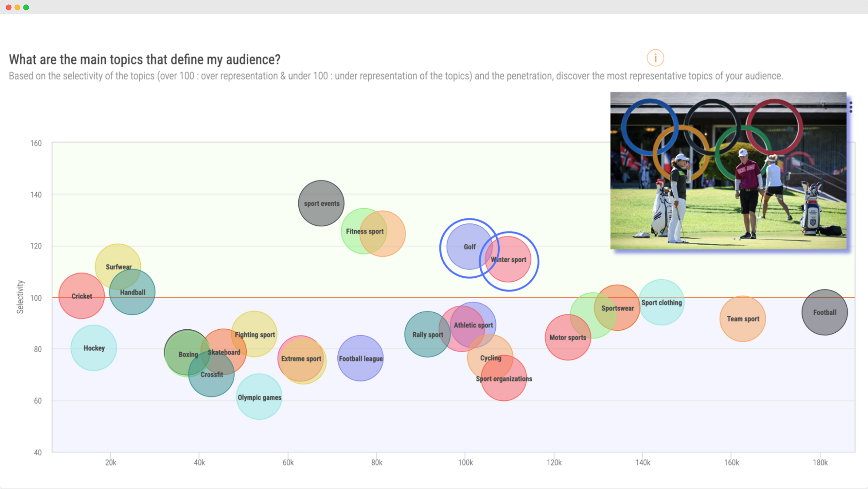Select the Football bubble far right
Screen dimensions: 868x489
click(x=825, y=313)
